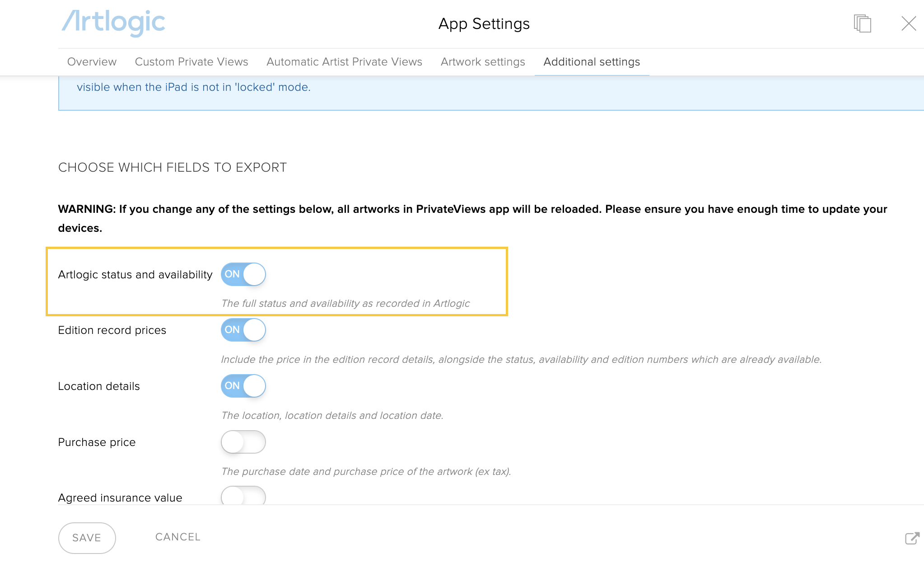The width and height of the screenshot is (924, 563).
Task: Disable the Edition record prices toggle
Action: [243, 330]
